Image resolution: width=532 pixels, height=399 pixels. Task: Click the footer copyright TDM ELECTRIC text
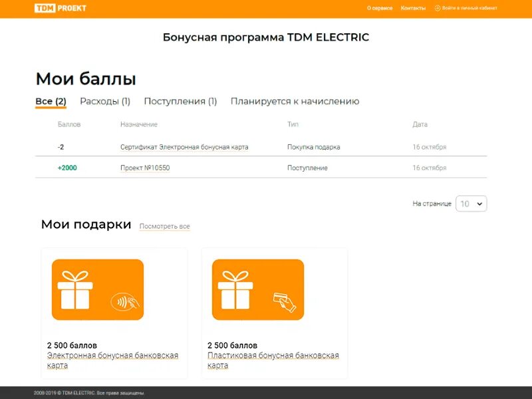(x=89, y=393)
